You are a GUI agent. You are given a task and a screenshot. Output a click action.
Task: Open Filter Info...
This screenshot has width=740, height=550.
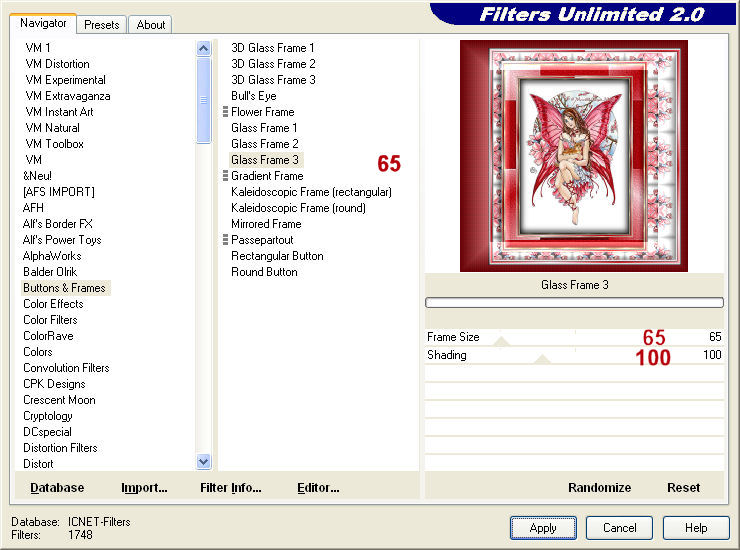point(231,488)
